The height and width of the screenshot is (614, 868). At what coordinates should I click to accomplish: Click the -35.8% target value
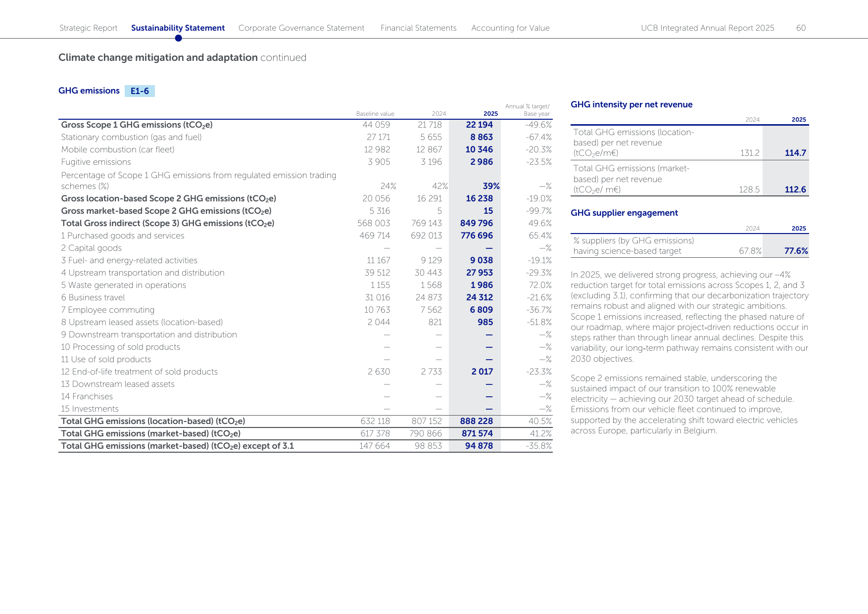tap(539, 446)
